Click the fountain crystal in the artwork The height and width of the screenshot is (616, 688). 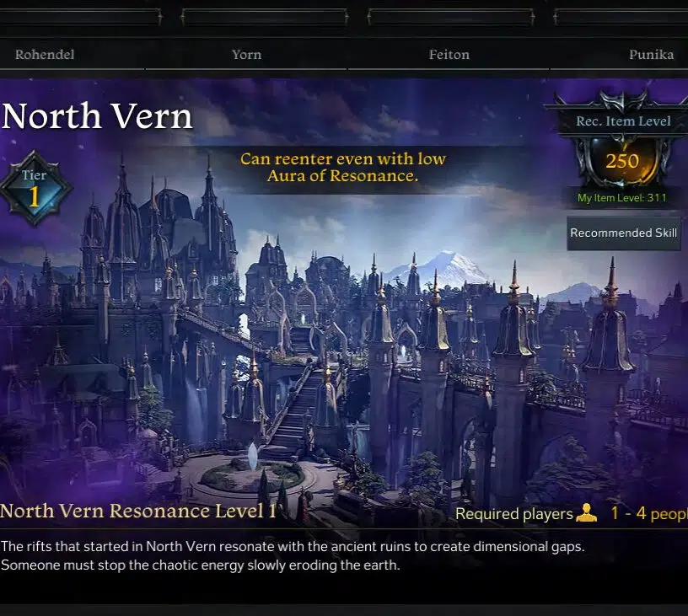(x=253, y=456)
